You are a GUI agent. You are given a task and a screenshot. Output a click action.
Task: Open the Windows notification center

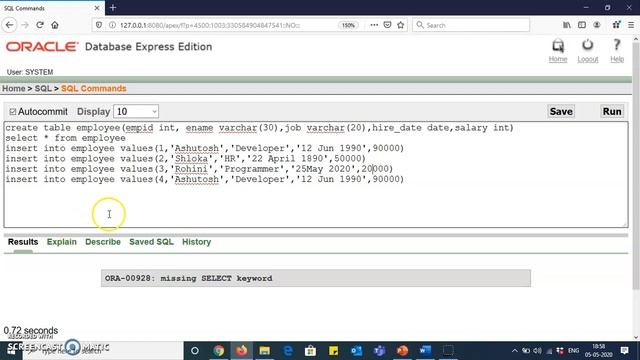coord(624,351)
